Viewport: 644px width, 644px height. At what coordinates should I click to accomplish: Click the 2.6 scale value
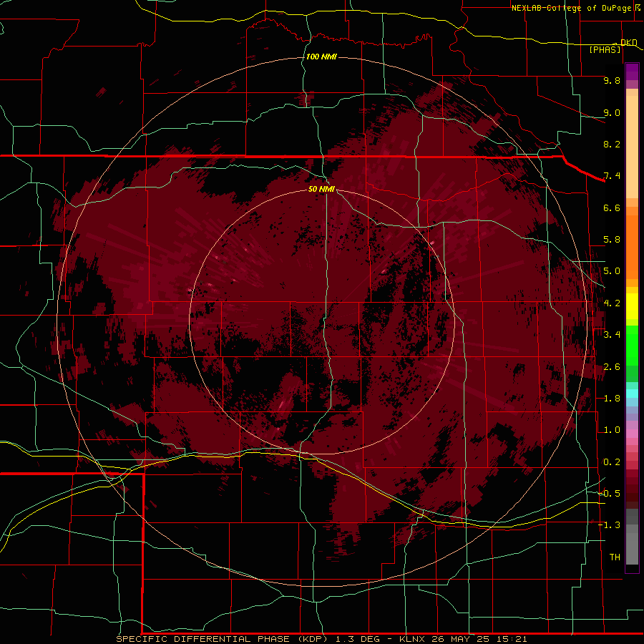[x=612, y=367]
